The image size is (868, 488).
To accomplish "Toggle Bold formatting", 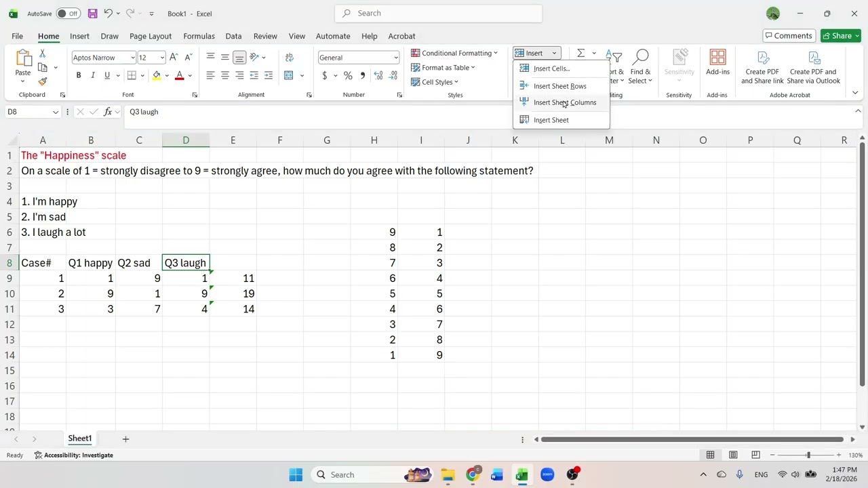I will (x=79, y=75).
